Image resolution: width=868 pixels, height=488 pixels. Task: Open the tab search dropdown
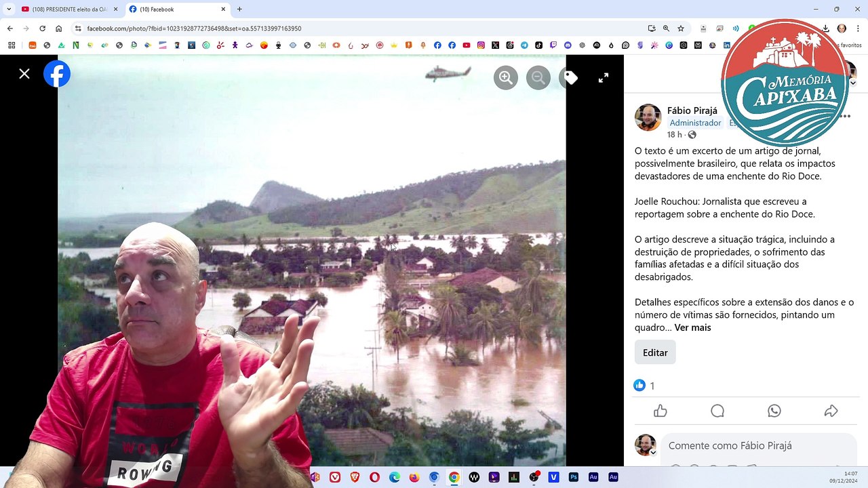9,9
